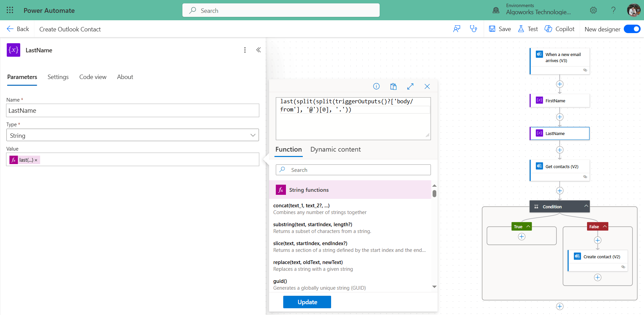Click the paste clipboard icon in expression editor
The width and height of the screenshot is (644, 315).
[x=393, y=86]
